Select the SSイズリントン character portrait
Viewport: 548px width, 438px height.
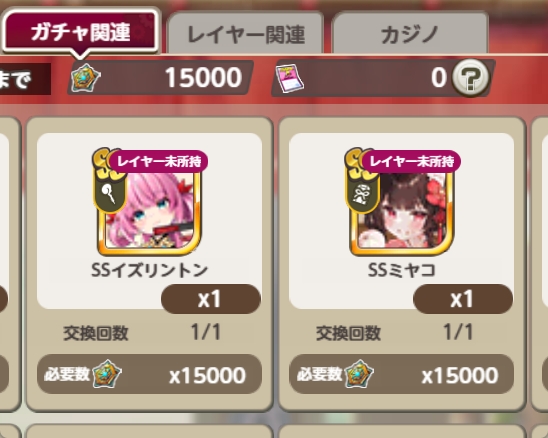click(150, 209)
